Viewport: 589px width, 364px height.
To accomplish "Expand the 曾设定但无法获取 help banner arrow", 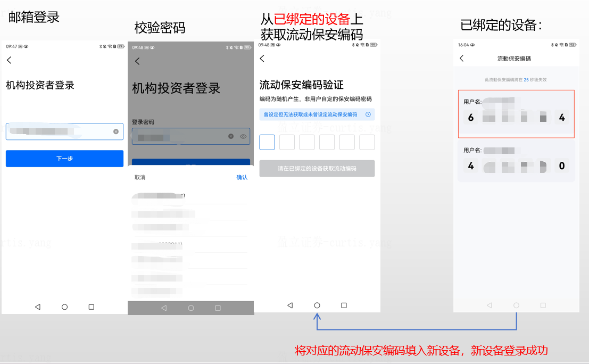I will click(x=368, y=114).
